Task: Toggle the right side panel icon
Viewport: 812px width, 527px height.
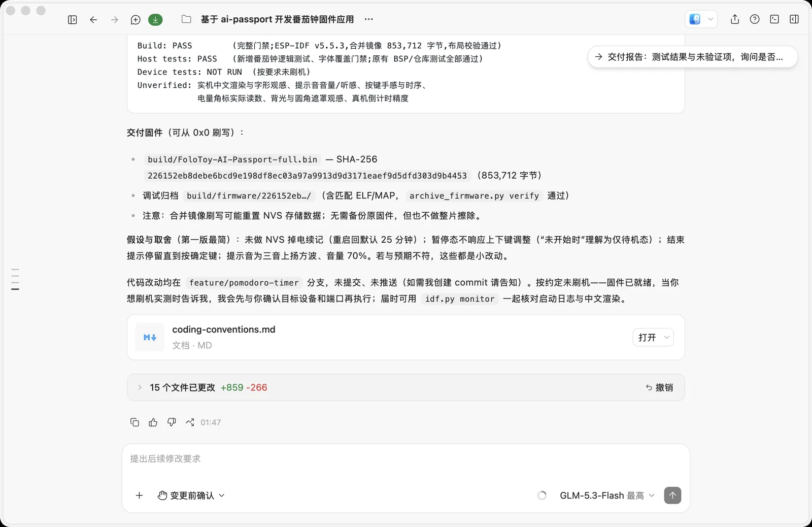Action: (x=794, y=19)
